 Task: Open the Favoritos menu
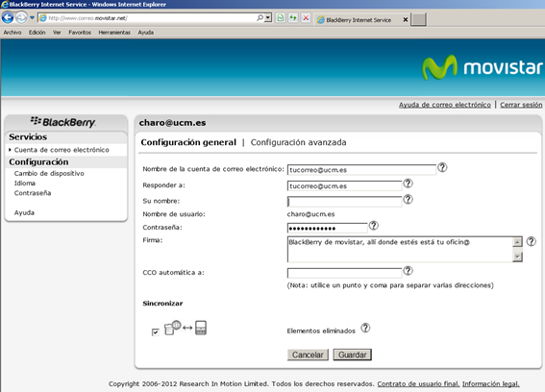click(x=80, y=33)
